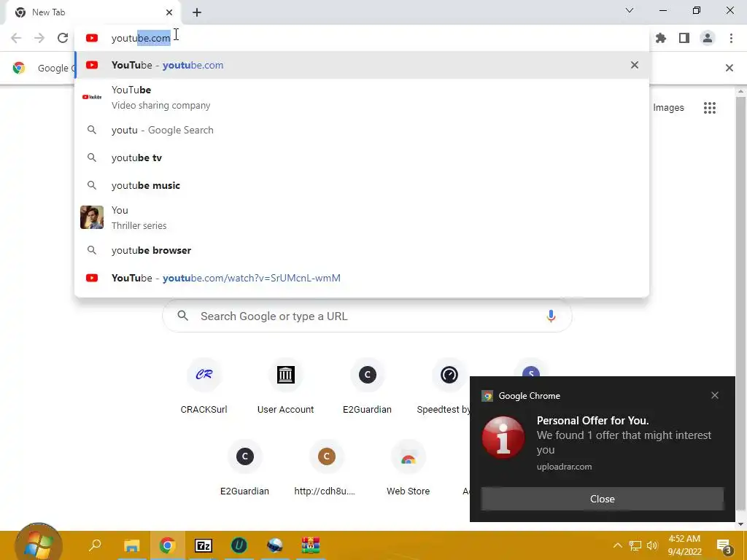This screenshot has height=560, width=747.
Task: Open the Google apps grid icon
Action: pyautogui.click(x=709, y=108)
